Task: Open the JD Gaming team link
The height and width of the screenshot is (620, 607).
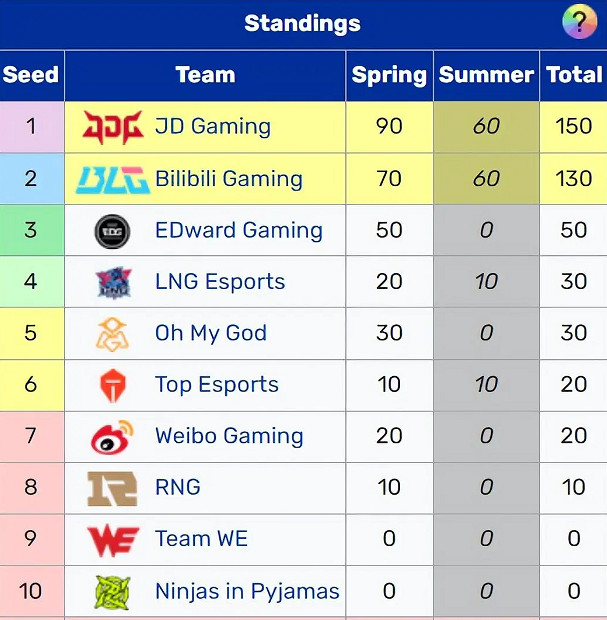Action: click(212, 127)
